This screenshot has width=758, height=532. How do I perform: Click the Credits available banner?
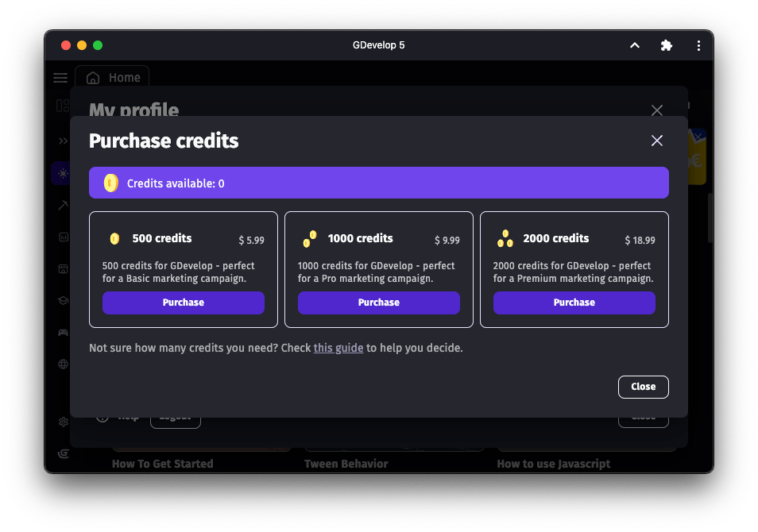(x=378, y=183)
